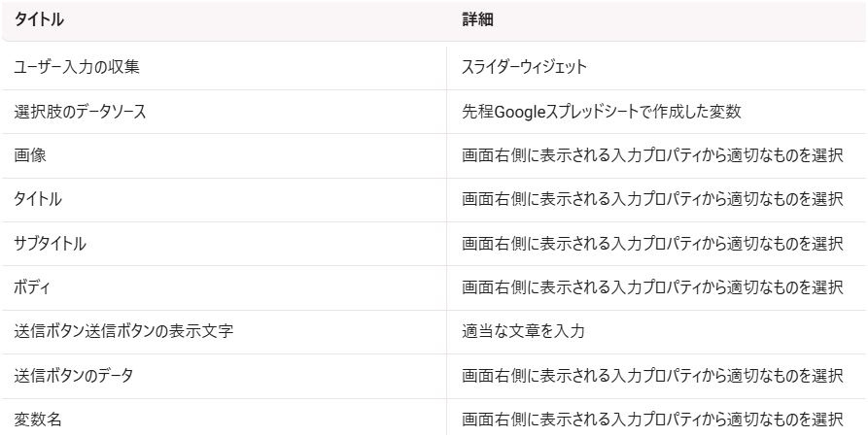868x437 pixels.
Task: Select the サブタイトル row title
Action: click(50, 244)
